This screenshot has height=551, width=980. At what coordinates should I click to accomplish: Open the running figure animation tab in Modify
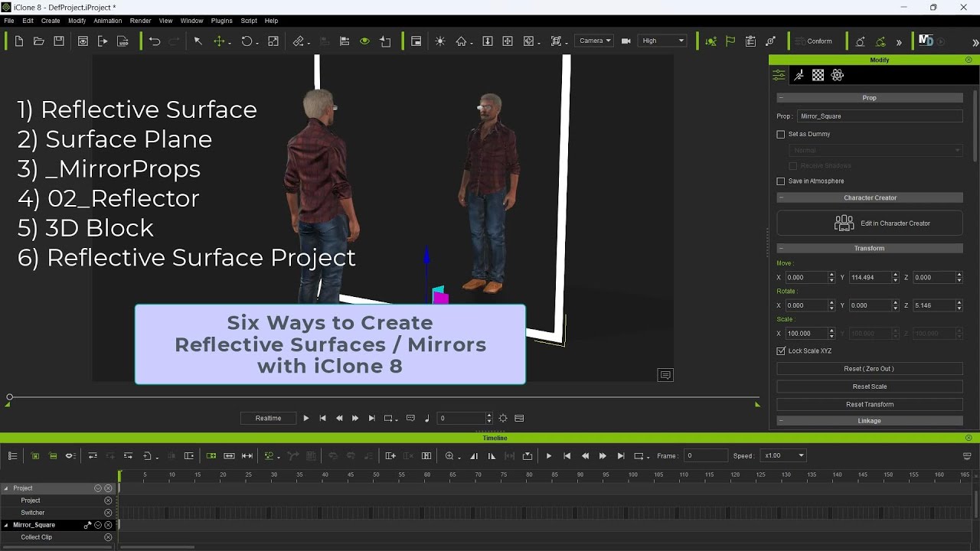tap(799, 75)
